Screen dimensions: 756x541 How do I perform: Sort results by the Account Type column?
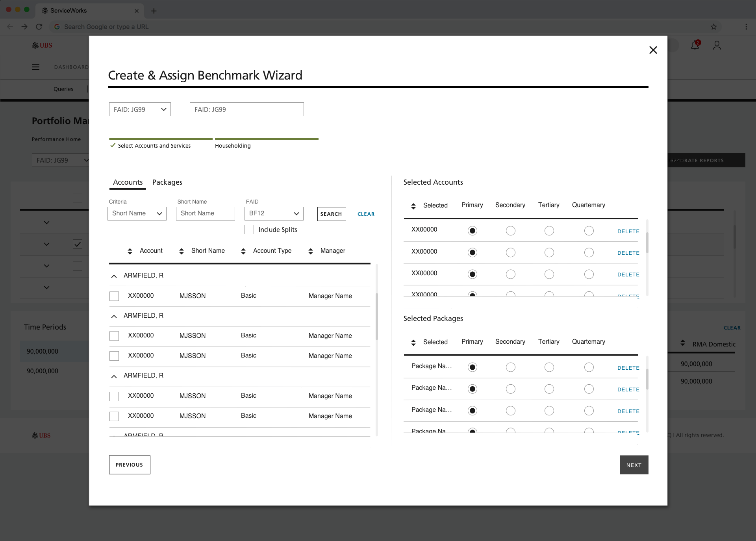click(x=243, y=251)
